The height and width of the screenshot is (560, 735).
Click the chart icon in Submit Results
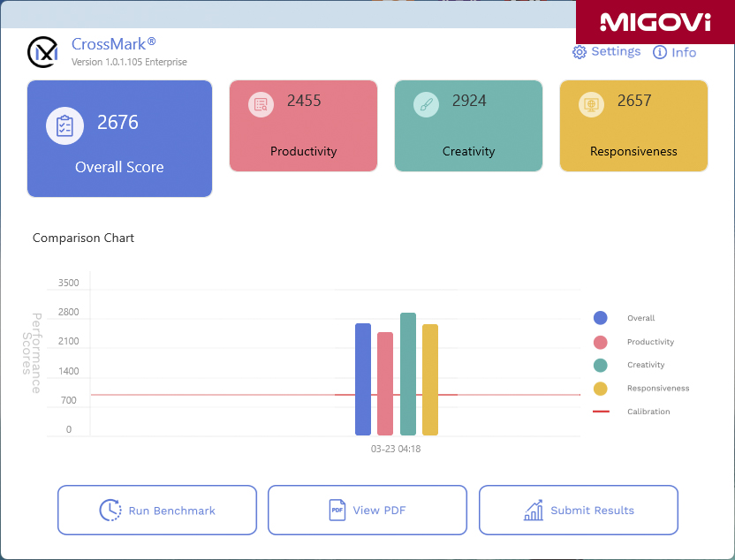(x=534, y=511)
